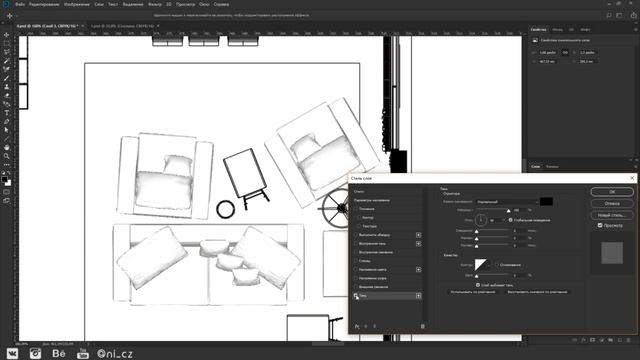Select the Свойства panel tab
The image size is (640, 360).
click(x=538, y=30)
